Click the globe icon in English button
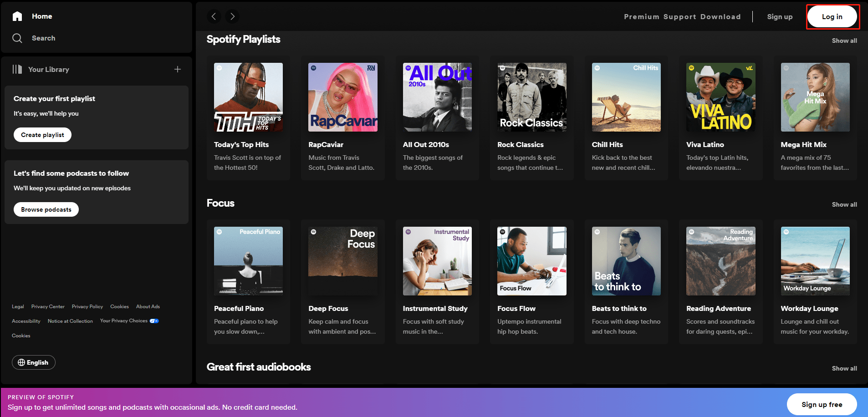Image resolution: width=868 pixels, height=417 pixels. (x=21, y=362)
